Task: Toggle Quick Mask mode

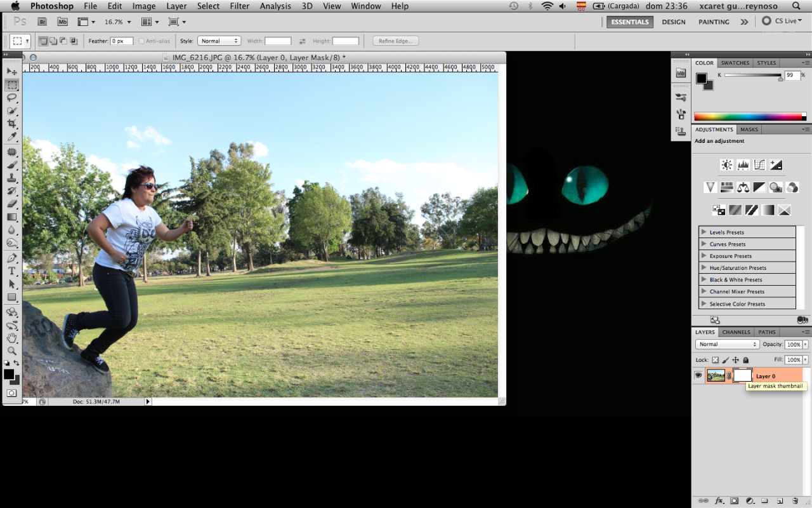Action: click(x=12, y=393)
